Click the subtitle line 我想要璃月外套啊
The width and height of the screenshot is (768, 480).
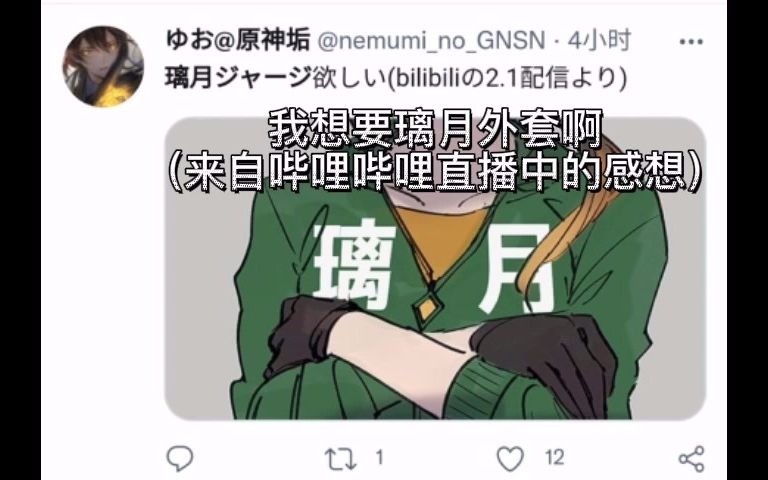tap(435, 130)
